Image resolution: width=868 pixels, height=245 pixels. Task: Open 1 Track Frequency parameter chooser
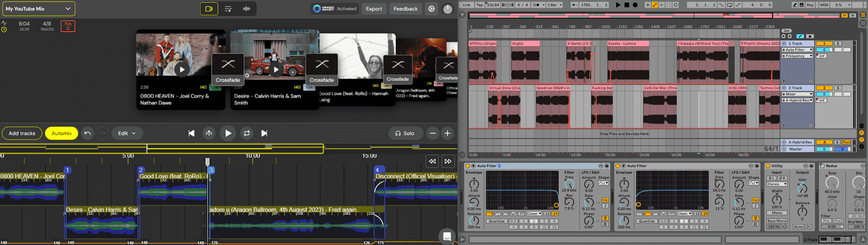pos(797,56)
